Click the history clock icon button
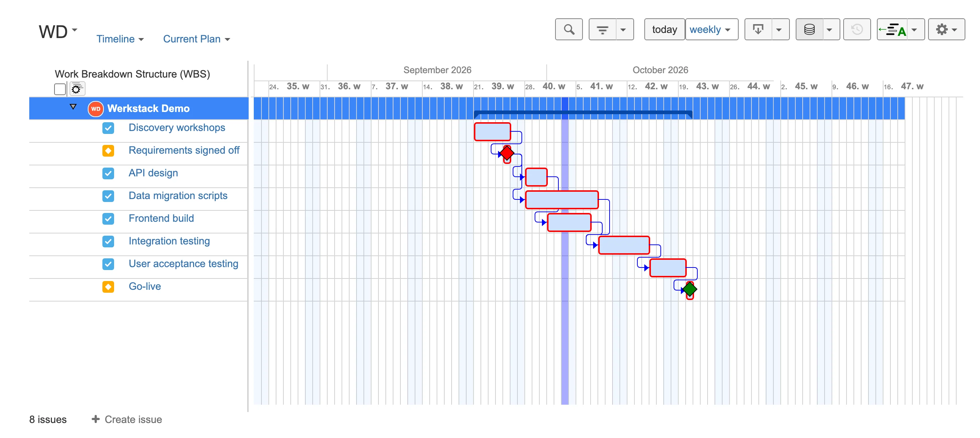The image size is (980, 438). [857, 29]
